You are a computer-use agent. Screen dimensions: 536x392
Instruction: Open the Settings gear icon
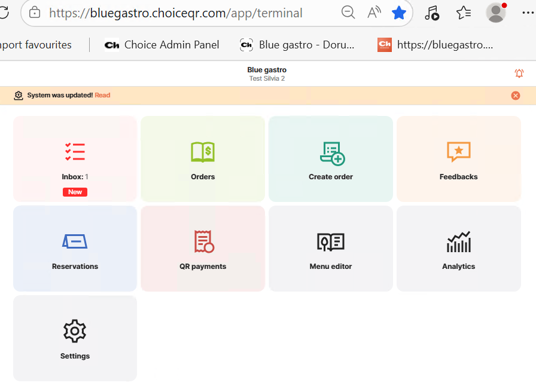[75, 331]
